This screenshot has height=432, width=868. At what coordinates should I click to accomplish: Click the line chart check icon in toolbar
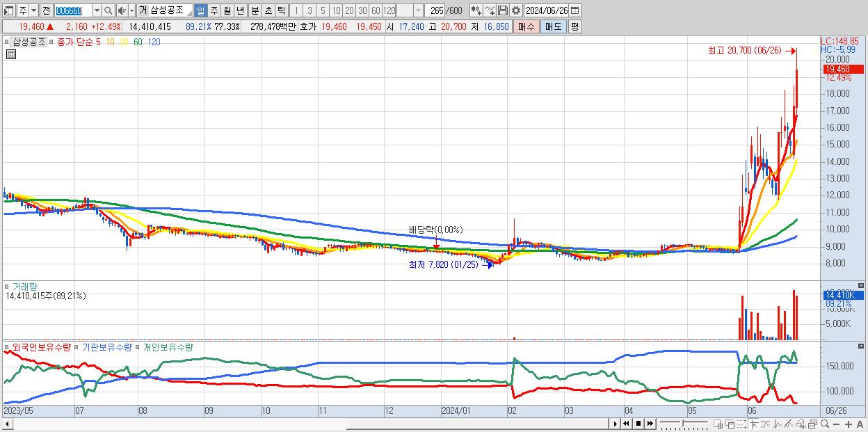[x=490, y=10]
